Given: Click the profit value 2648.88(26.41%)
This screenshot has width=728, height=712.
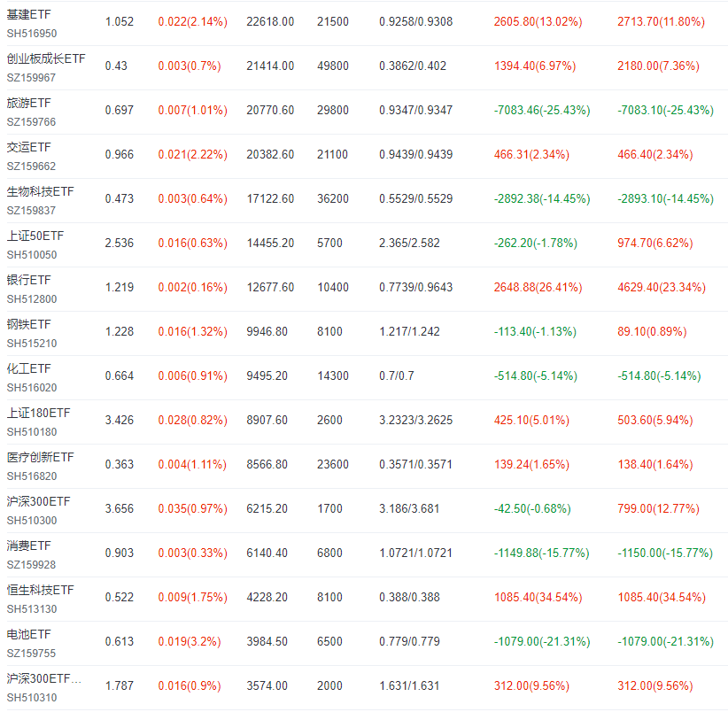Looking at the screenshot, I should 538,287.
